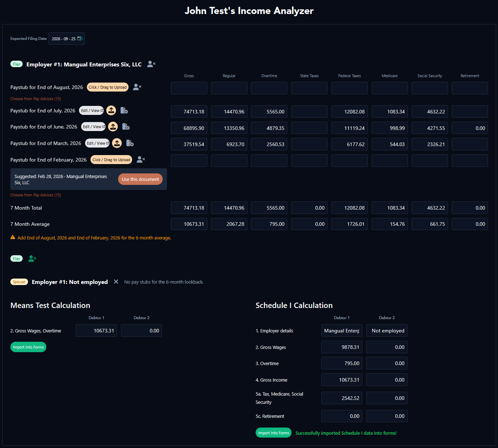Click / Drag to Upload for February paystub
The image size is (498, 448).
(111, 160)
